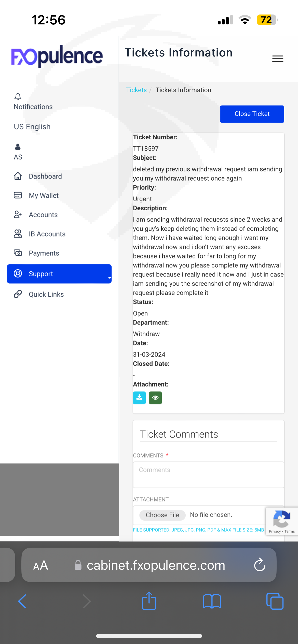
Task: Select Payments in the sidebar
Action: (44, 253)
